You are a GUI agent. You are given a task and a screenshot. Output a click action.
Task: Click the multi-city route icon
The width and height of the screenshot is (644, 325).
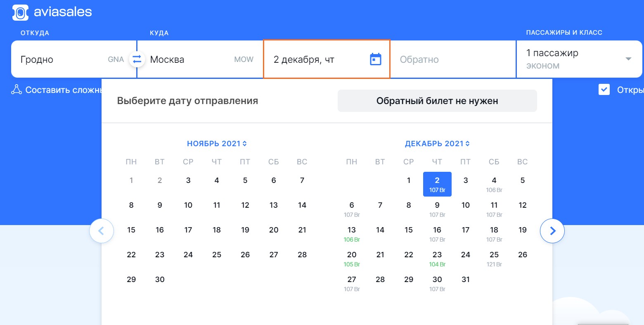[16, 90]
